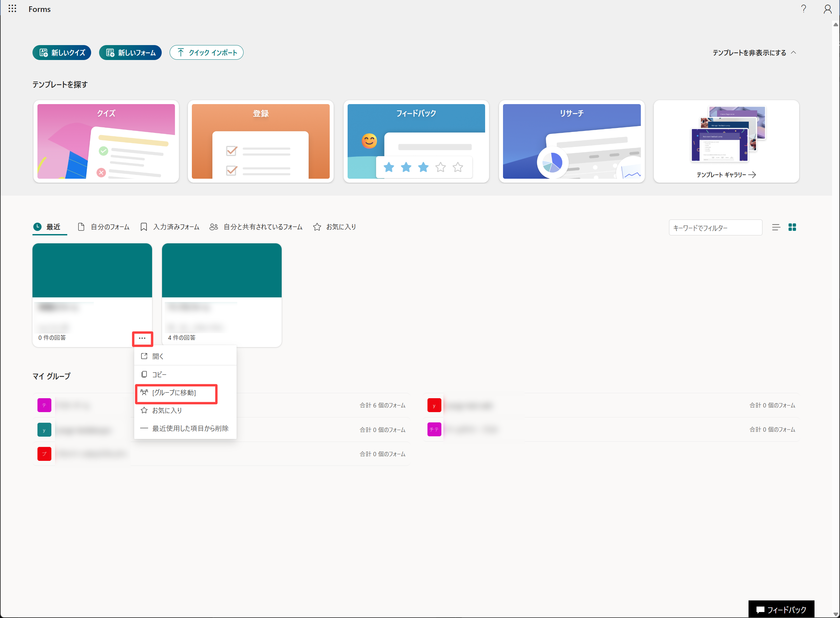Open the account profile icon
840x618 pixels.
tap(827, 9)
